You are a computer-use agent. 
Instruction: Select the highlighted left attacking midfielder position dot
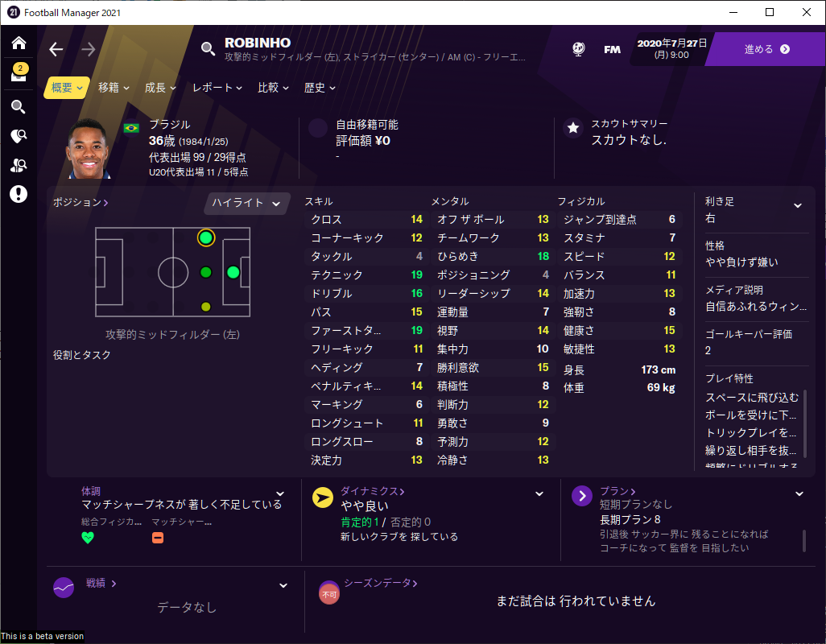206,238
